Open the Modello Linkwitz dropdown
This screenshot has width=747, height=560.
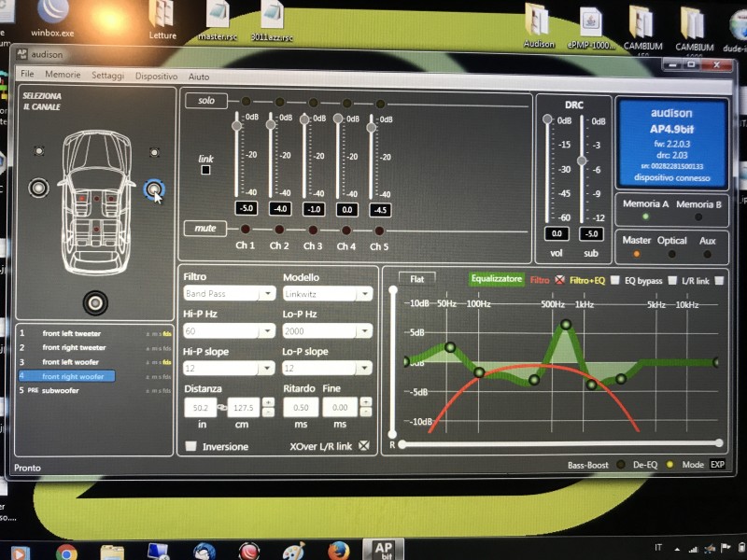pos(328,294)
